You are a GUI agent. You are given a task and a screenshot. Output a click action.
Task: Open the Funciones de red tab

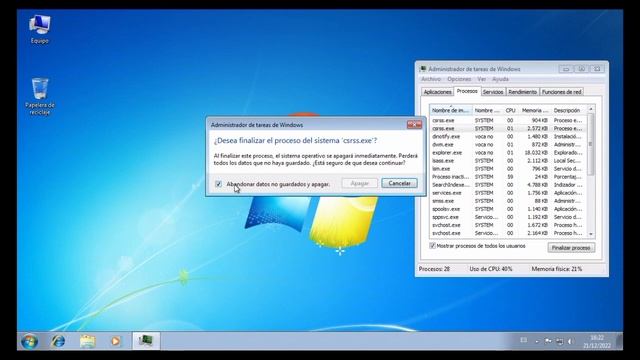tap(561, 92)
